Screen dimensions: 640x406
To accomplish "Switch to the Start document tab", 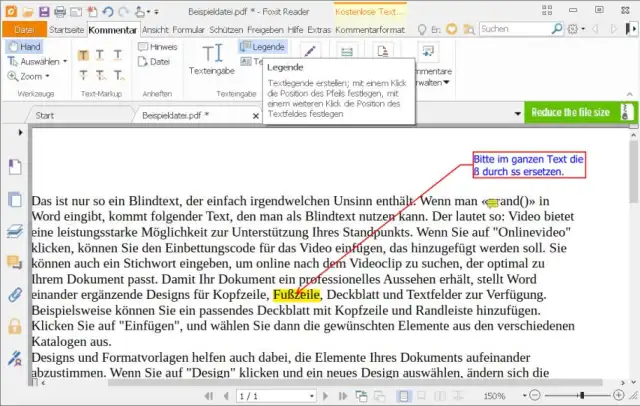I will coord(46,115).
